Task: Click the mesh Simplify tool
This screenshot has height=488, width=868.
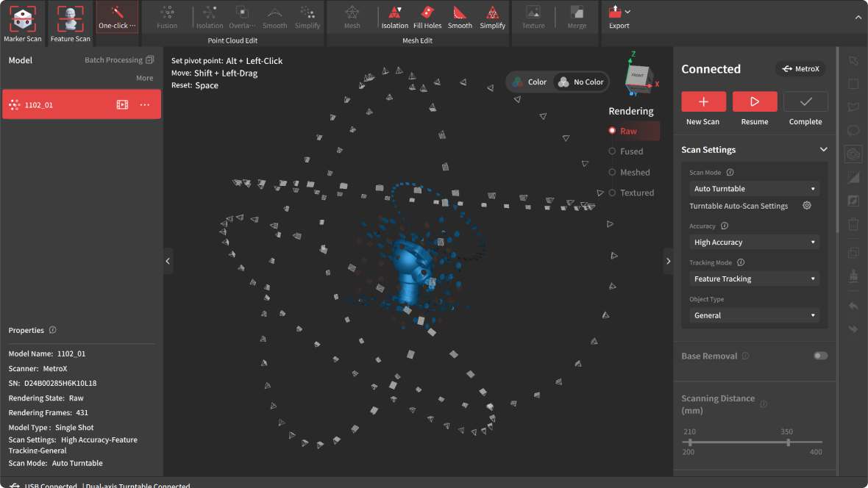Action: [x=492, y=14]
